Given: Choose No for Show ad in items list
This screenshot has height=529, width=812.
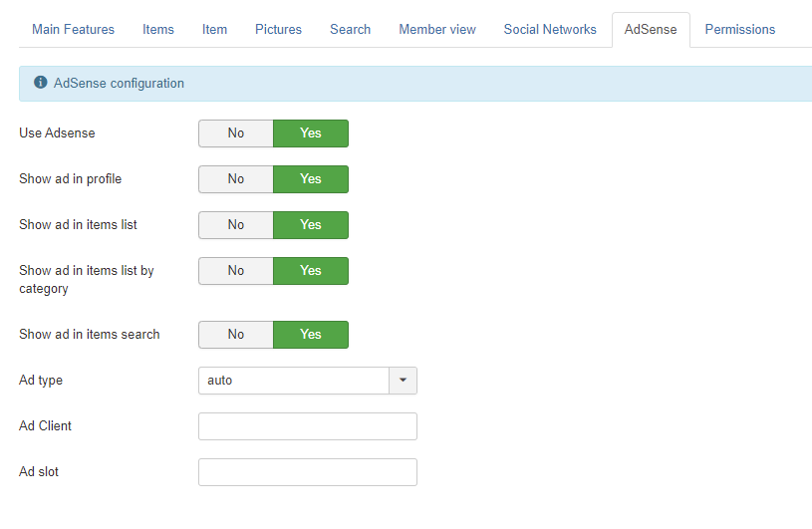Looking at the screenshot, I should [235, 224].
